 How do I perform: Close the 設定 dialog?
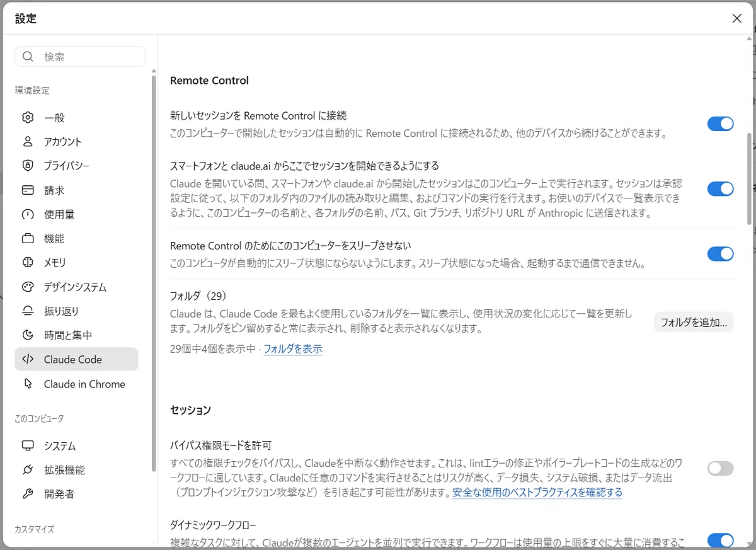click(x=737, y=18)
